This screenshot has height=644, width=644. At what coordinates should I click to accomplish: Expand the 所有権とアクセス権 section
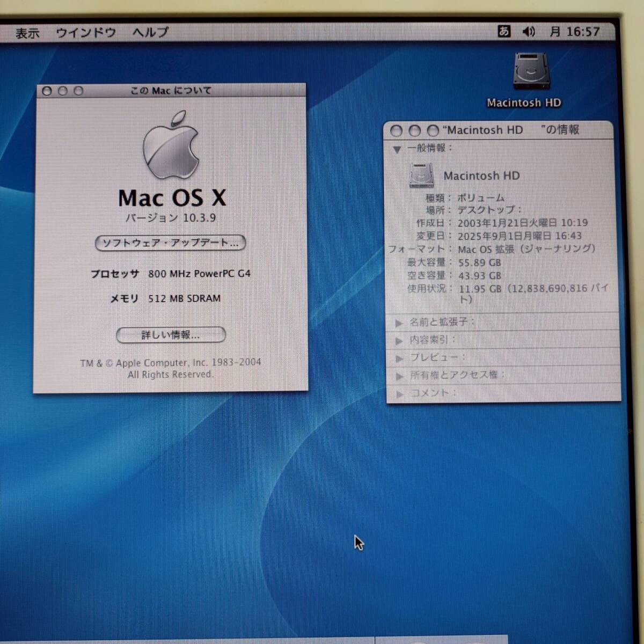coord(399,376)
